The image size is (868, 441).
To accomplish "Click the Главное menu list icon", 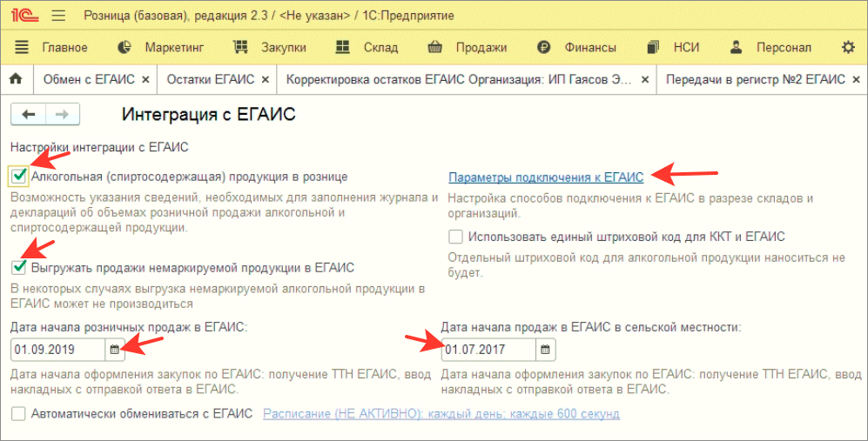I will point(22,48).
